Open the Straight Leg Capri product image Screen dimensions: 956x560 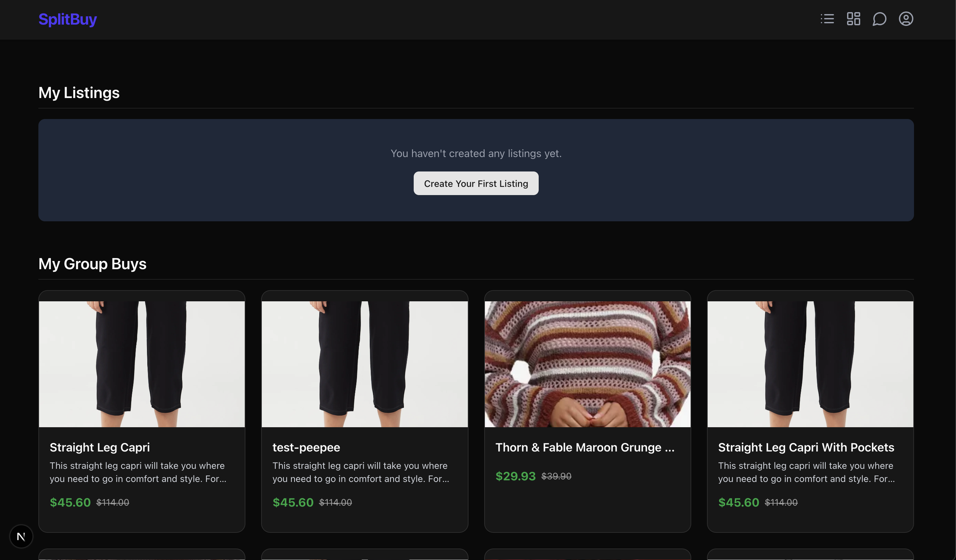141,364
